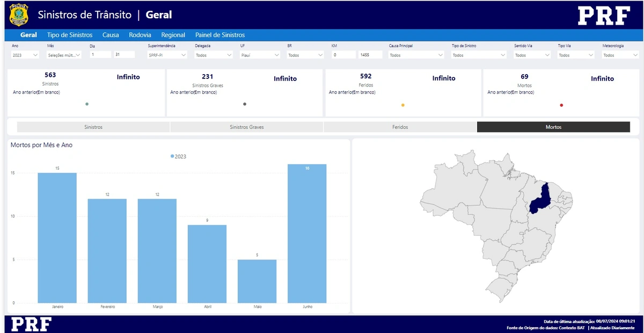Expand the Tipo de Sinistro dropdown
The height and width of the screenshot is (333, 644).
479,55
